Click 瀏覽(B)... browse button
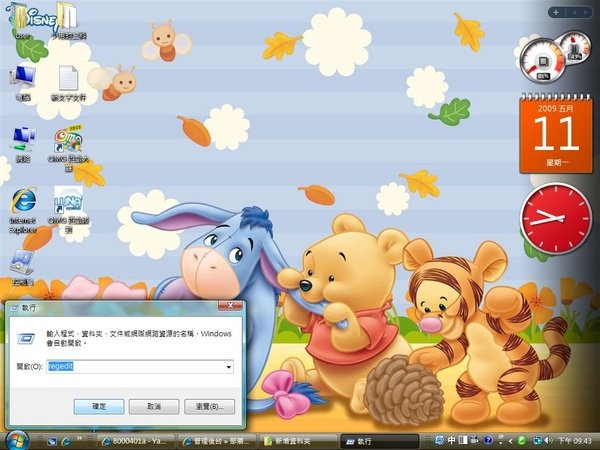The image size is (600, 450). pyautogui.click(x=209, y=406)
